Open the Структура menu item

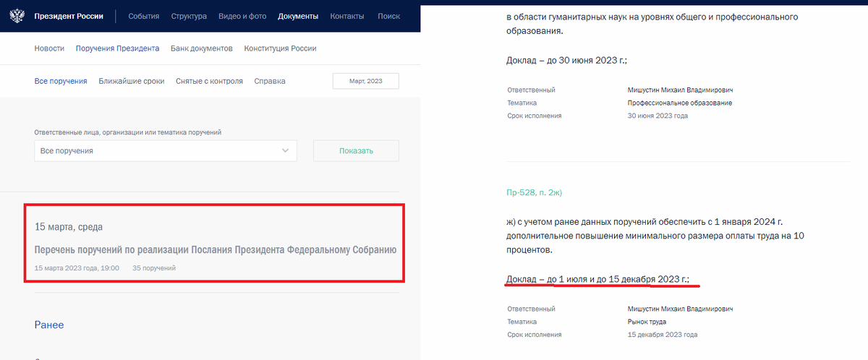pyautogui.click(x=189, y=16)
